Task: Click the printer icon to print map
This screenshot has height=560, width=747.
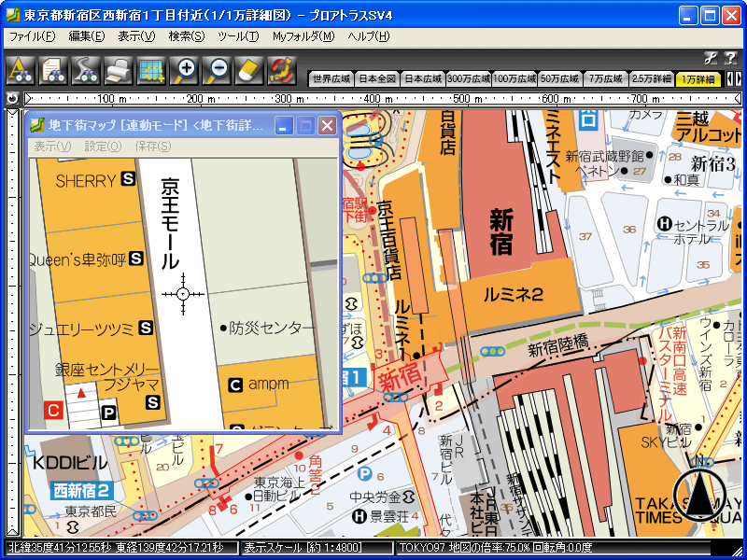Action: point(119,71)
